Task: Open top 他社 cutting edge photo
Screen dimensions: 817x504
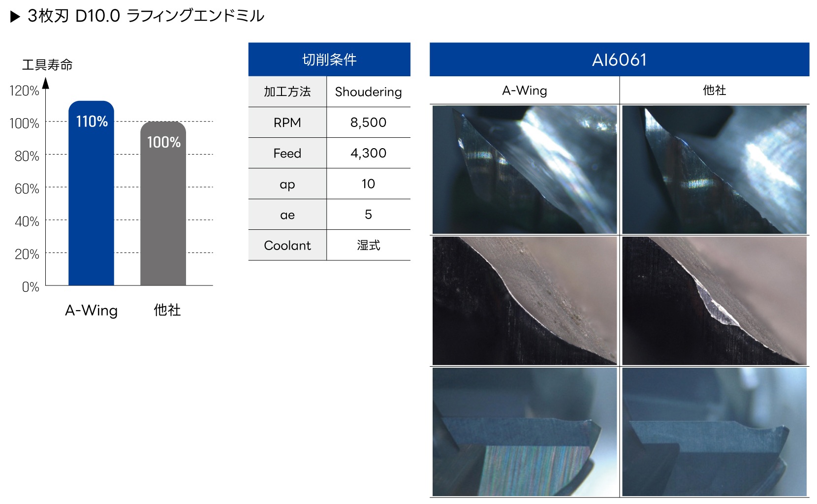Action: point(714,169)
